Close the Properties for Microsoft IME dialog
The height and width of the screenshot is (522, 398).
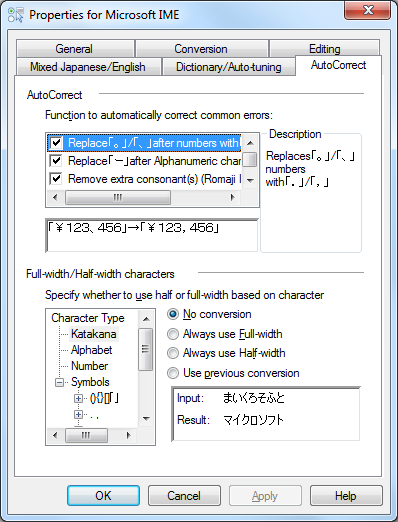(368, 10)
